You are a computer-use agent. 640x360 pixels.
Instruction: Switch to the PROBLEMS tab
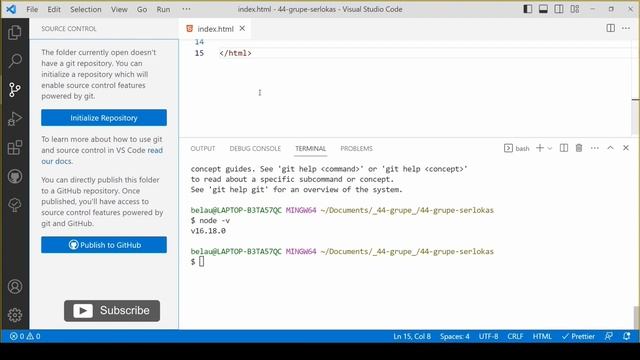(x=356, y=149)
